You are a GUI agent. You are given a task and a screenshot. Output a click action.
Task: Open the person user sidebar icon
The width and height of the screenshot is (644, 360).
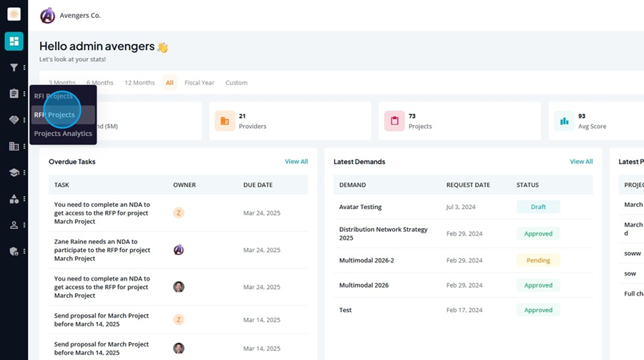[14, 225]
